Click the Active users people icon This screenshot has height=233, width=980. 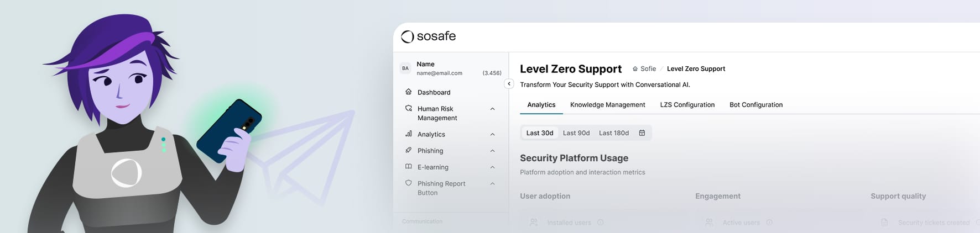[709, 223]
